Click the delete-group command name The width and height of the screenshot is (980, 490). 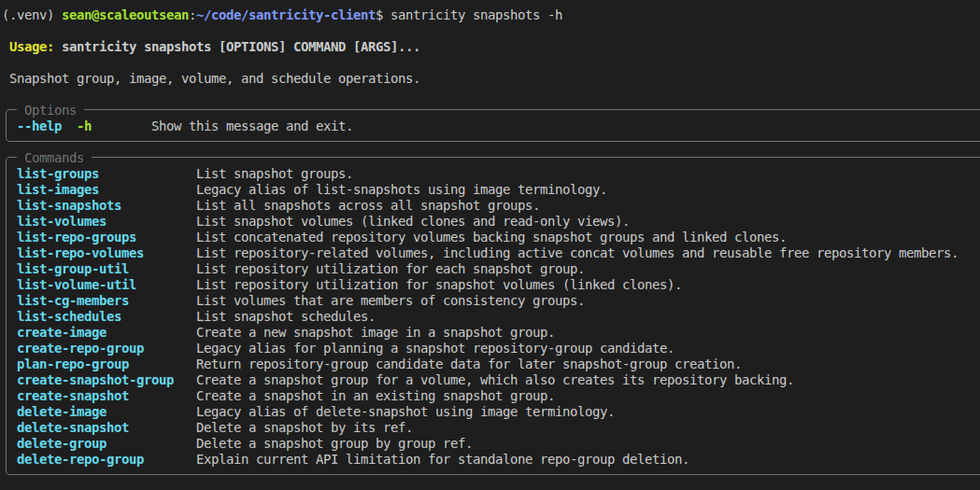[x=62, y=444]
